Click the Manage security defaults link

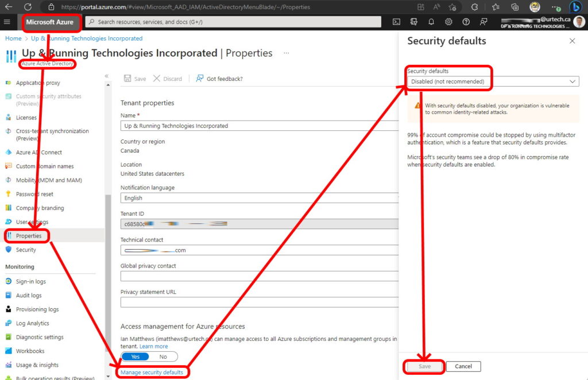pyautogui.click(x=152, y=373)
